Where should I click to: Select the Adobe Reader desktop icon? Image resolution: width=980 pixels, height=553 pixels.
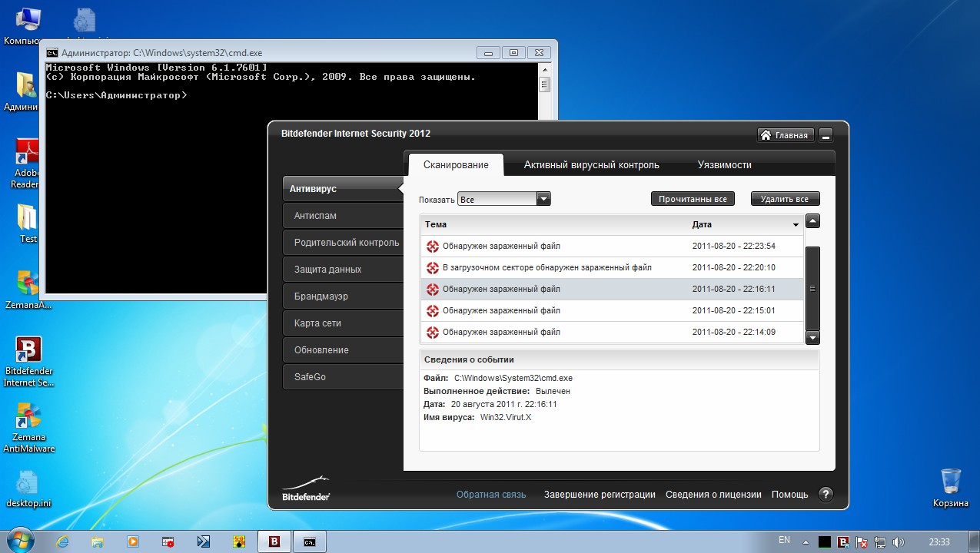point(27,164)
